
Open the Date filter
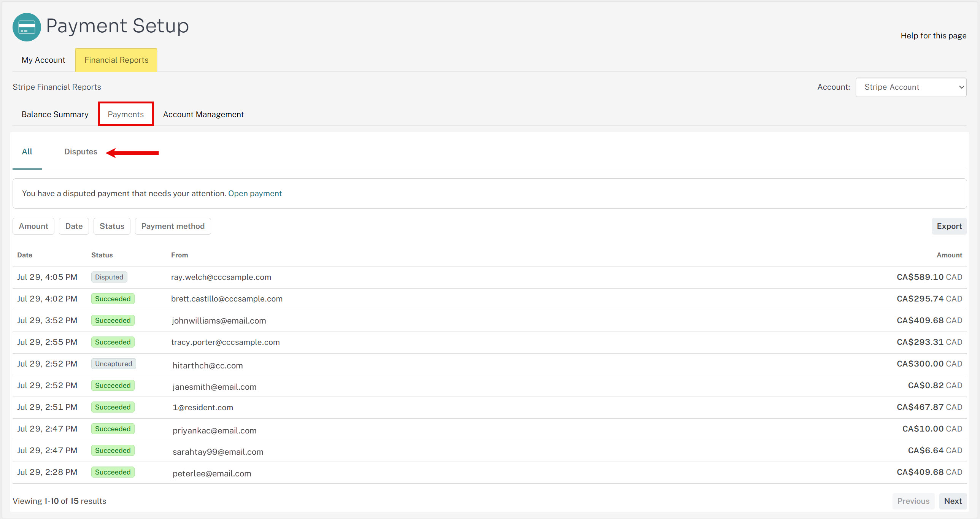pyautogui.click(x=74, y=226)
